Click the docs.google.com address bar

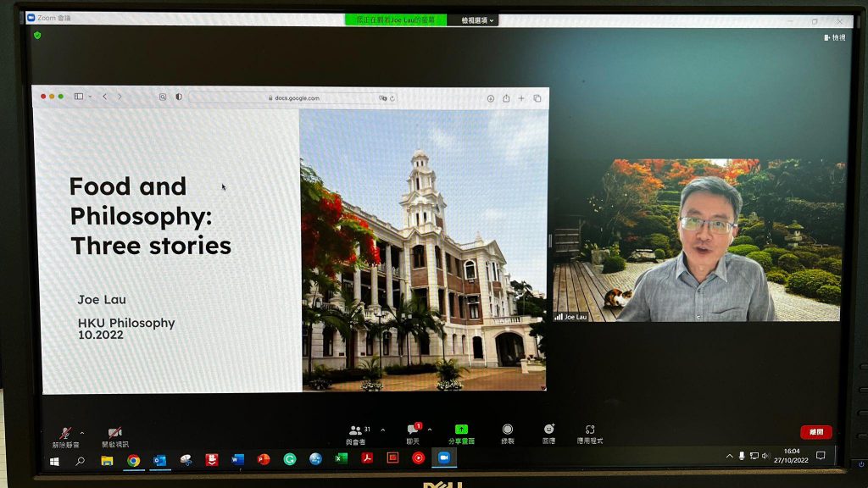click(x=293, y=98)
